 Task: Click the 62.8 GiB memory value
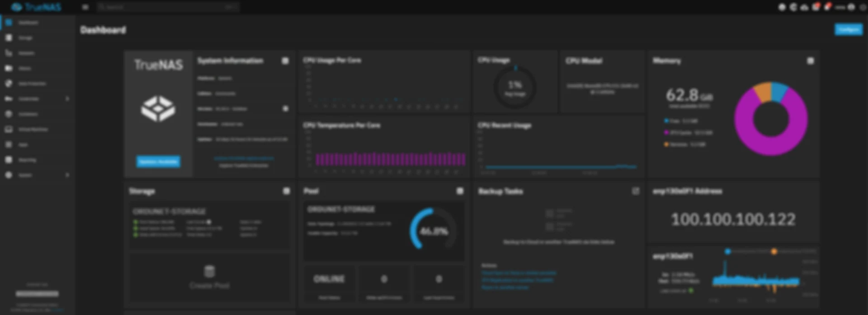point(689,95)
